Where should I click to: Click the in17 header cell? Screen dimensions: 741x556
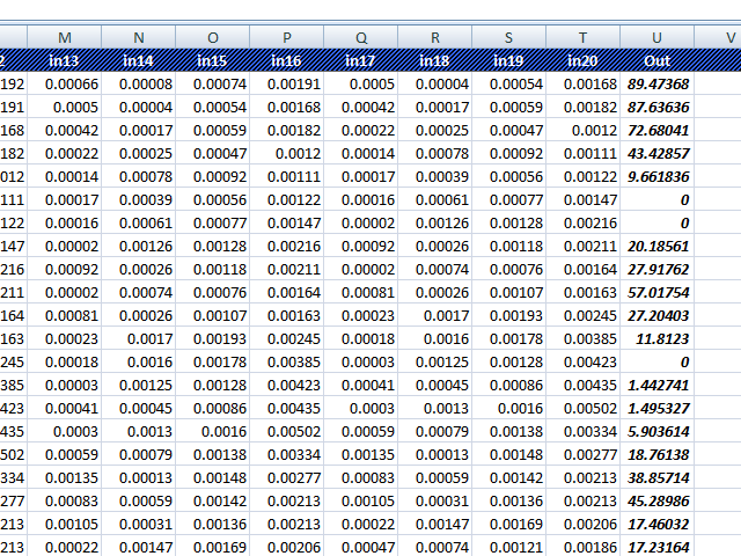[x=361, y=60]
